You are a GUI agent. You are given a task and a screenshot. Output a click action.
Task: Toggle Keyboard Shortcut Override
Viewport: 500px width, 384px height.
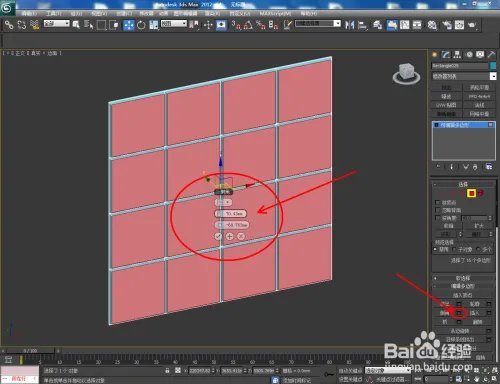[221, 25]
